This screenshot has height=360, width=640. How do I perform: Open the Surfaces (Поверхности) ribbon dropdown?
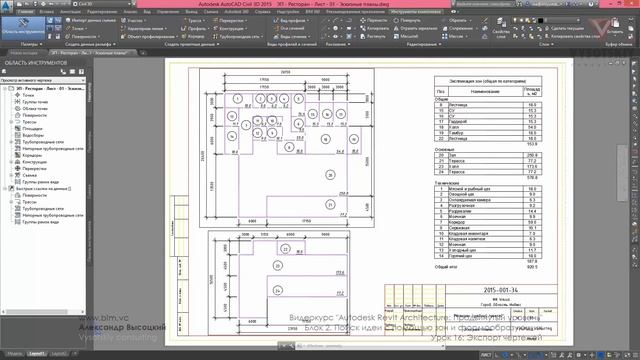[x=83, y=37]
